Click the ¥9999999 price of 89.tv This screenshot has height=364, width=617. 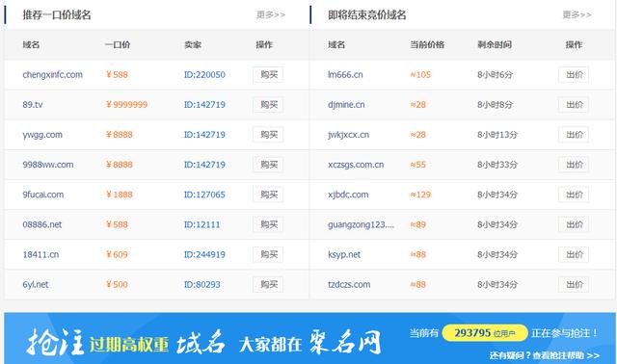[x=126, y=105]
